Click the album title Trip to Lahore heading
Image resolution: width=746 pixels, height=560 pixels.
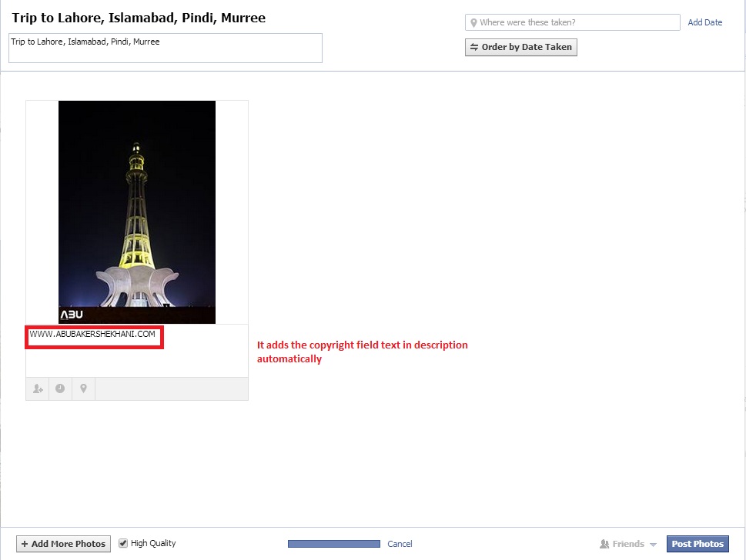pos(139,18)
